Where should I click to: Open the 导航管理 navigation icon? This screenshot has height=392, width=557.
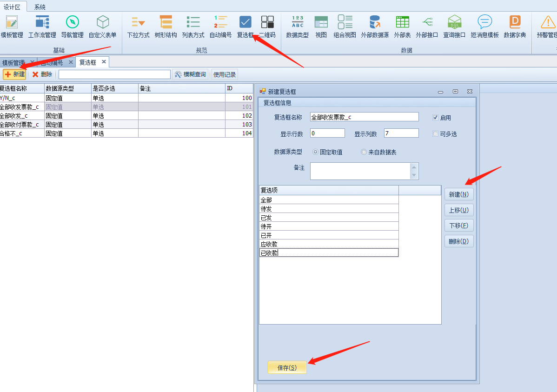73,22
